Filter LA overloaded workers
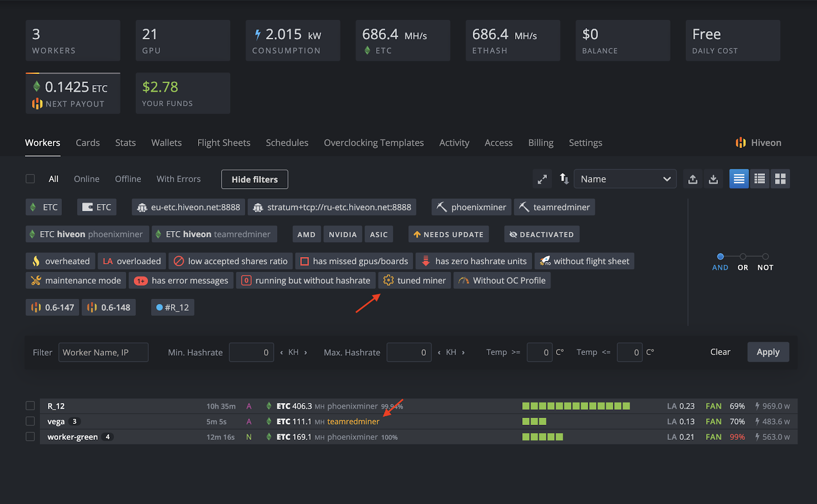The image size is (817, 504). pyautogui.click(x=132, y=261)
